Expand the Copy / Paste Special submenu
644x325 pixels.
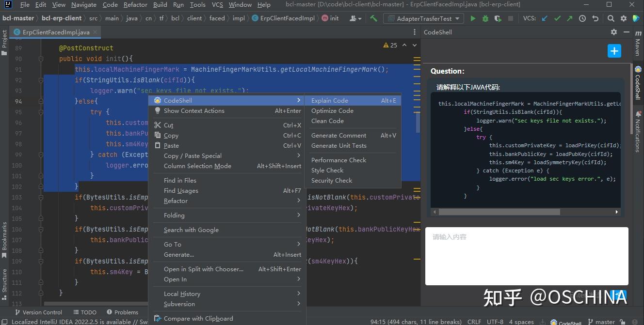(227, 155)
